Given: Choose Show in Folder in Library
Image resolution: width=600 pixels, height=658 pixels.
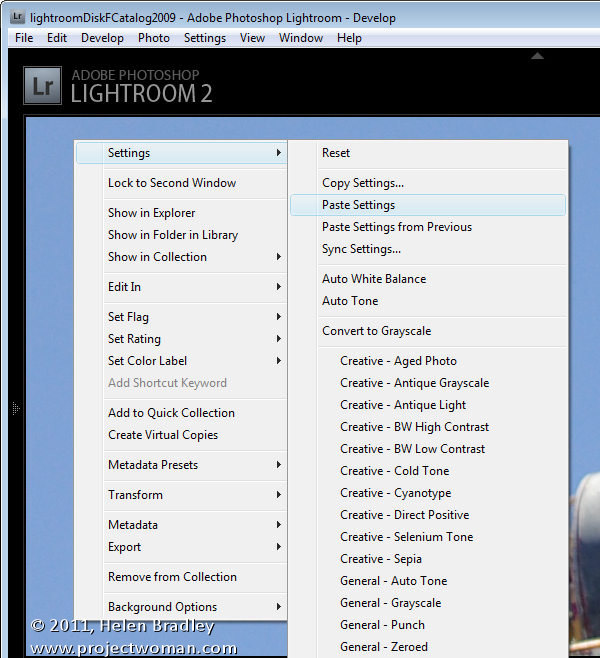Looking at the screenshot, I should [x=182, y=235].
